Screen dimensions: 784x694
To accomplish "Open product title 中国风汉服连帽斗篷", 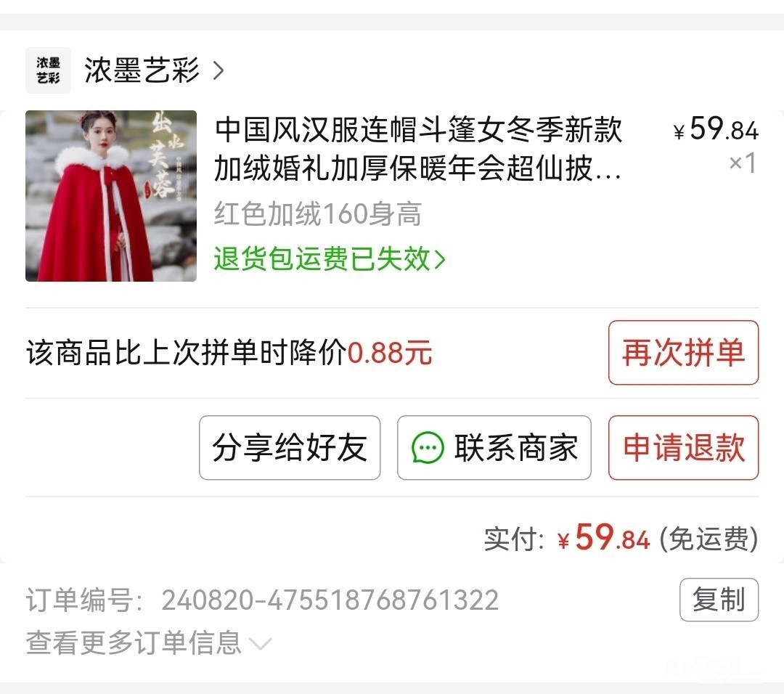I will [x=419, y=149].
